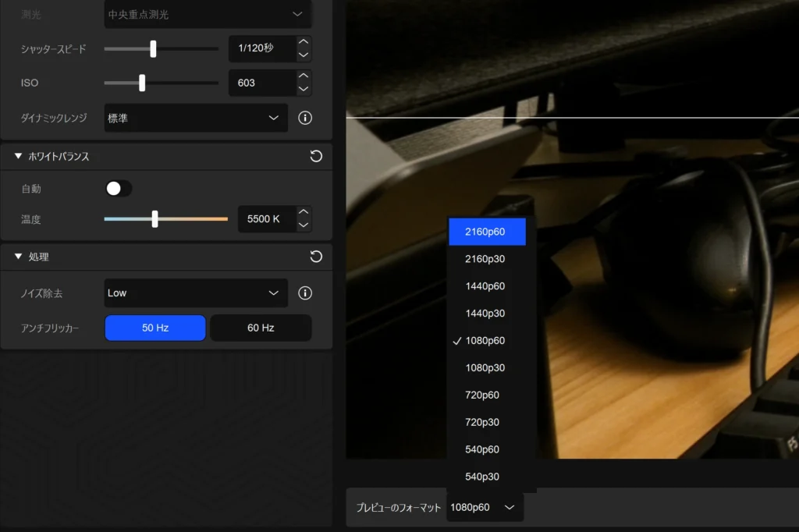Increase color temperature with up arrow
The image size is (799, 532).
tap(304, 212)
